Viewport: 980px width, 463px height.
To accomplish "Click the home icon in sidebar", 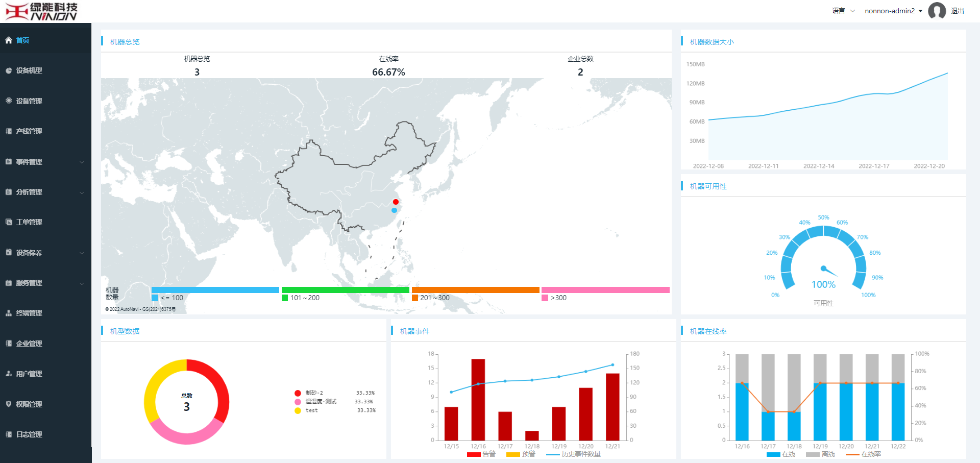I will point(9,40).
